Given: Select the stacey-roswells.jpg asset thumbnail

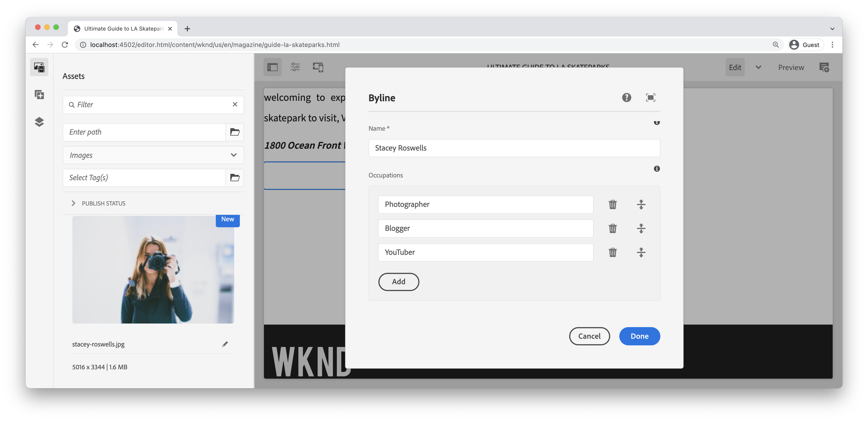Looking at the screenshot, I should pos(153,270).
